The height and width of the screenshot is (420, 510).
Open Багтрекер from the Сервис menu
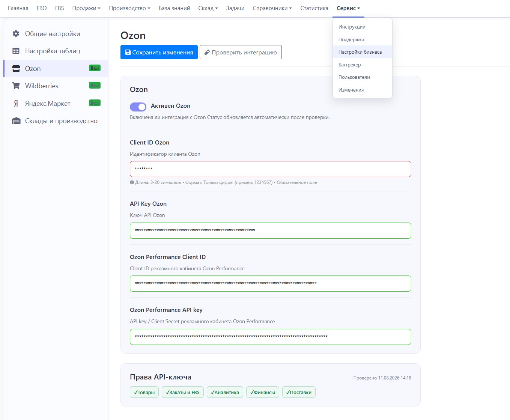click(x=363, y=65)
